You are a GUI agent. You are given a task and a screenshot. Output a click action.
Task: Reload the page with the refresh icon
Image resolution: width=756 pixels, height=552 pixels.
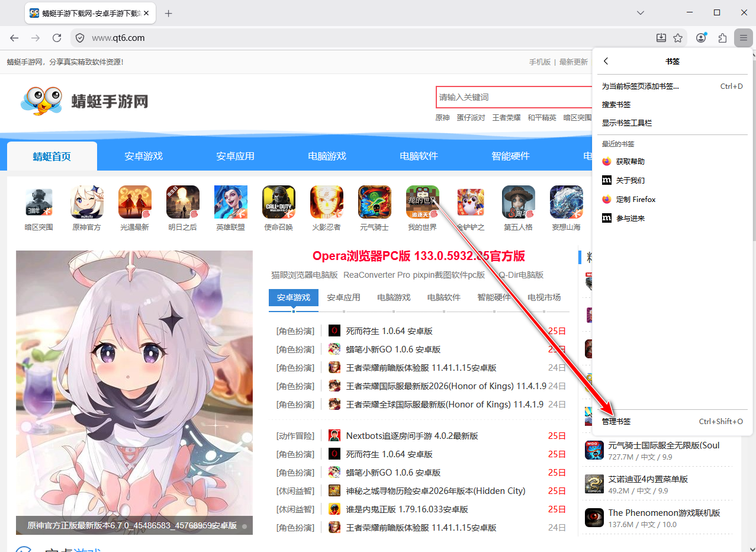(57, 38)
